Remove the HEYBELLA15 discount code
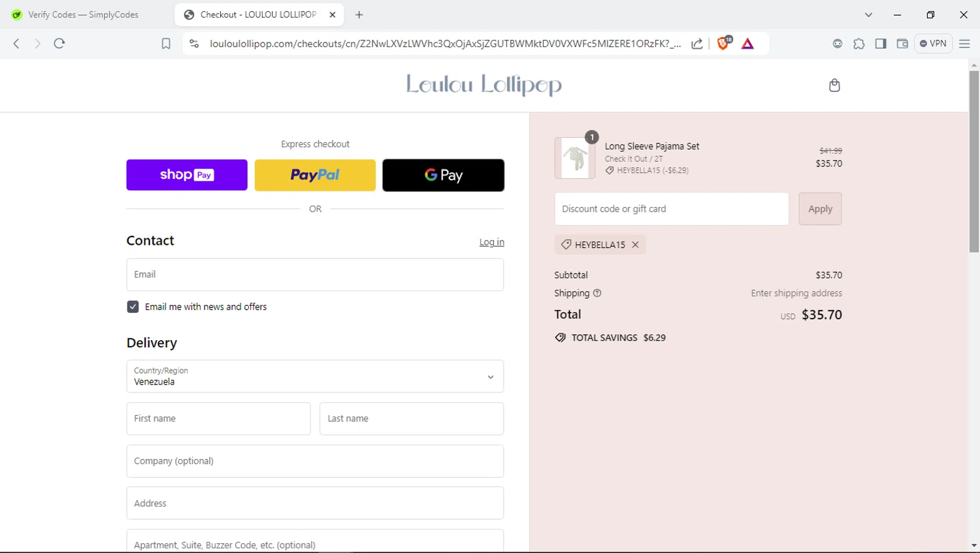980x553 pixels. [x=635, y=245]
